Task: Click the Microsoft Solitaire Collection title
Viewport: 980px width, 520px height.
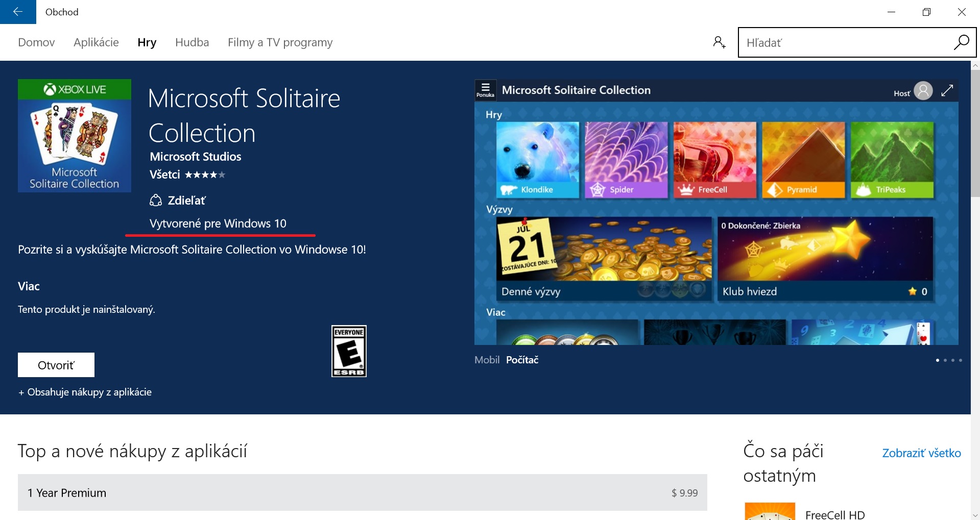Action: tap(244, 116)
